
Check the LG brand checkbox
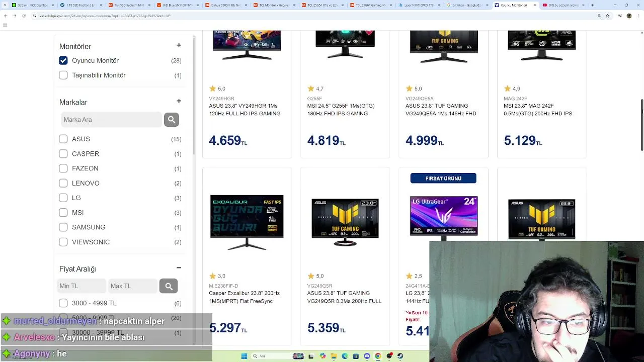[63, 198]
